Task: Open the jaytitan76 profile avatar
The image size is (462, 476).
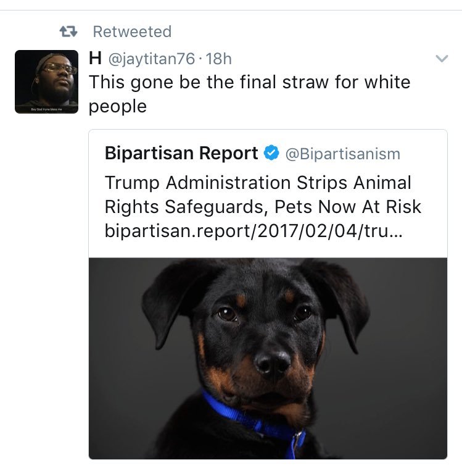Action: click(x=46, y=81)
